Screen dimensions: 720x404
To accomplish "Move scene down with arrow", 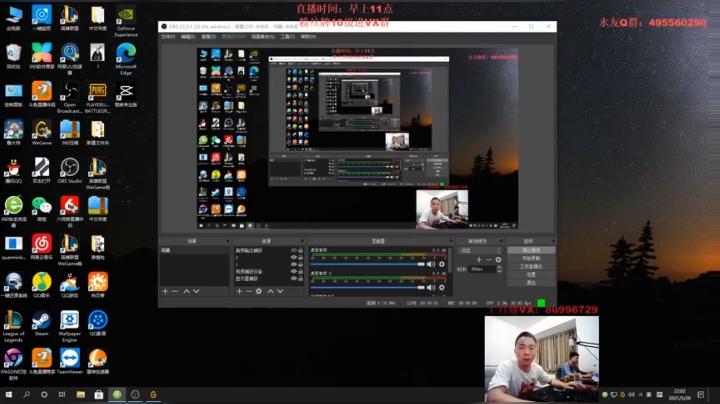I will point(197,291).
